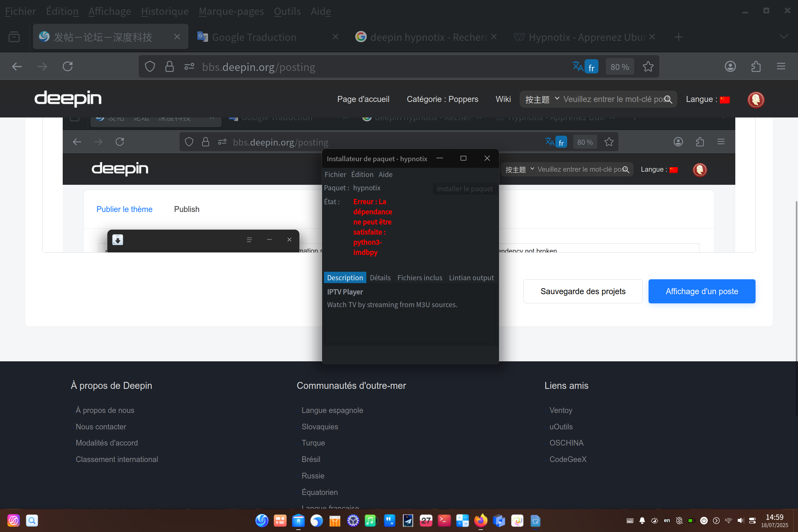Bookmark this page with the star icon
The height and width of the screenshot is (532, 798).
pos(648,66)
